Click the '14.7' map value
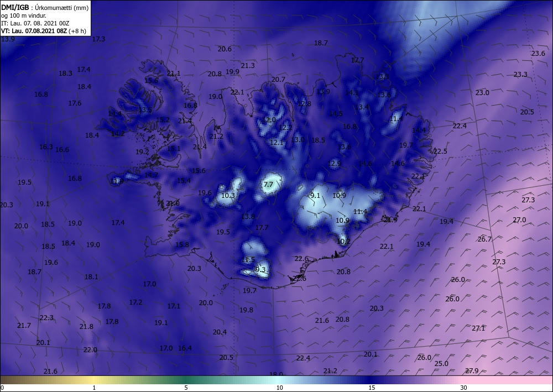This screenshot has width=553, height=392. 151,175
